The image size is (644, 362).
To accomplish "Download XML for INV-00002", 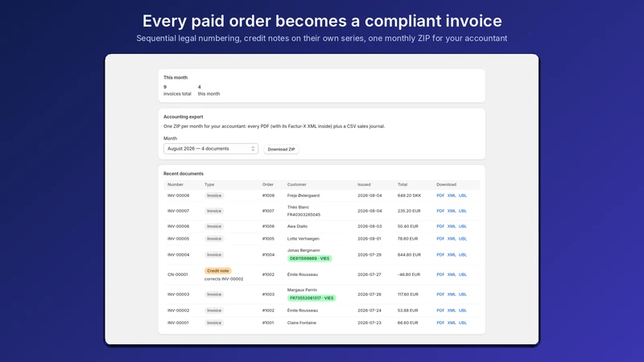I will coord(452,311).
